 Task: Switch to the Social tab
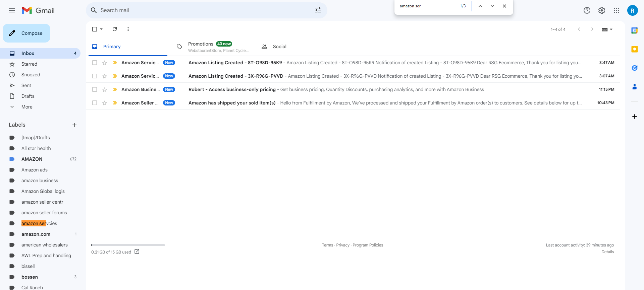(x=298, y=47)
